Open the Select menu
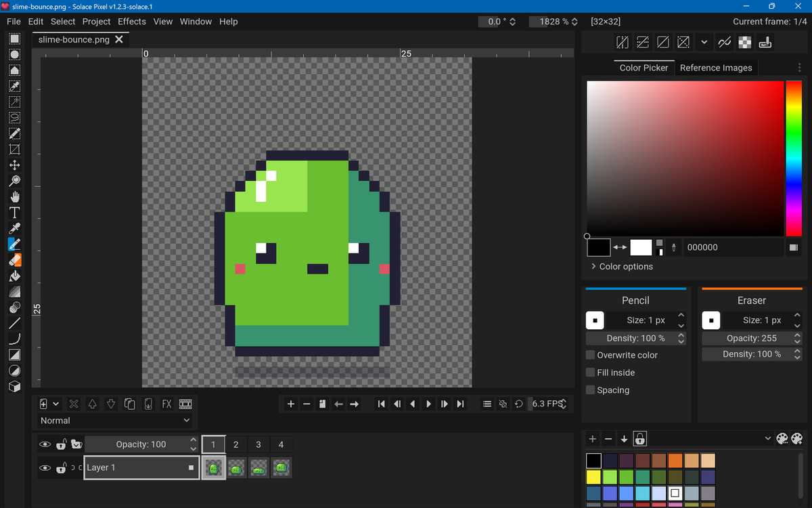Image resolution: width=812 pixels, height=508 pixels. [x=63, y=22]
